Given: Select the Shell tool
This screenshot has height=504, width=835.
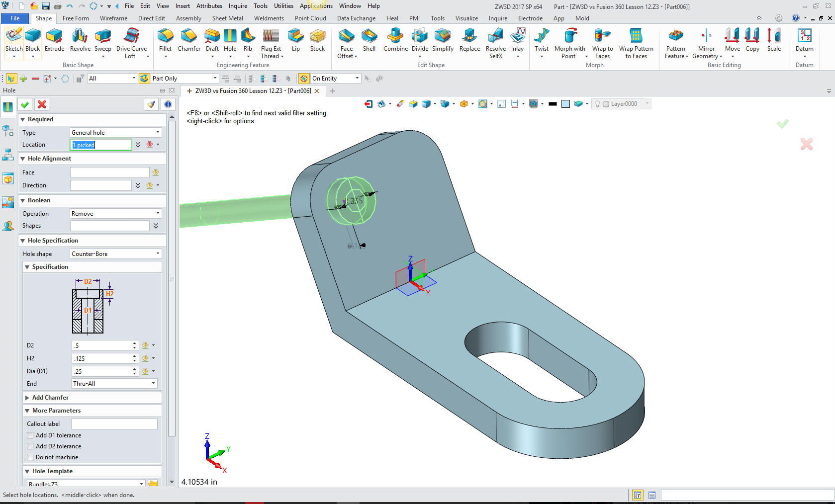Looking at the screenshot, I should coord(369,40).
